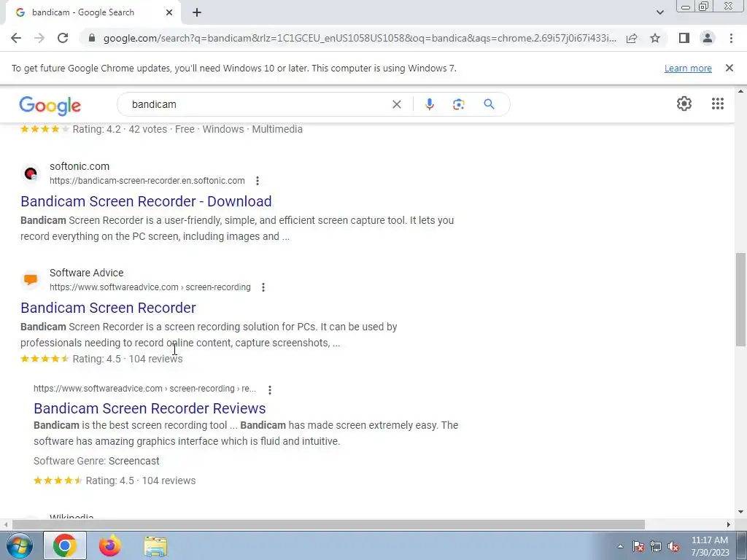Show hidden system tray icons
Image resolution: width=747 pixels, height=560 pixels.
pyautogui.click(x=620, y=546)
